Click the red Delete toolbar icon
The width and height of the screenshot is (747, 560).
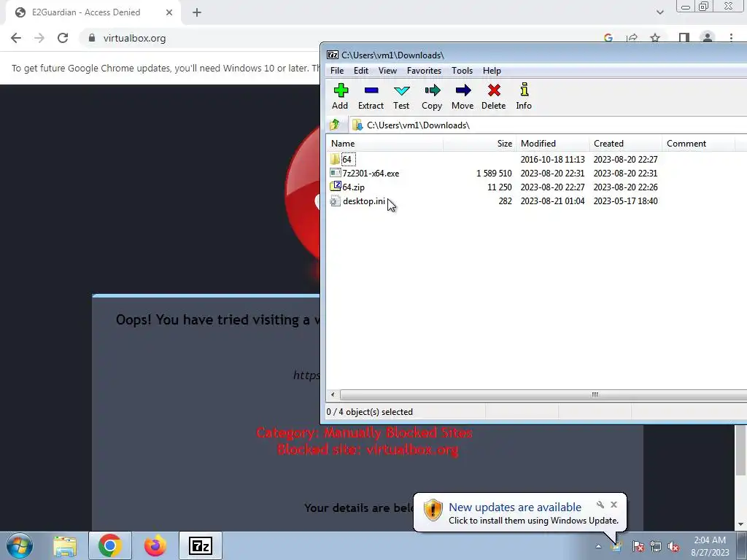(494, 97)
